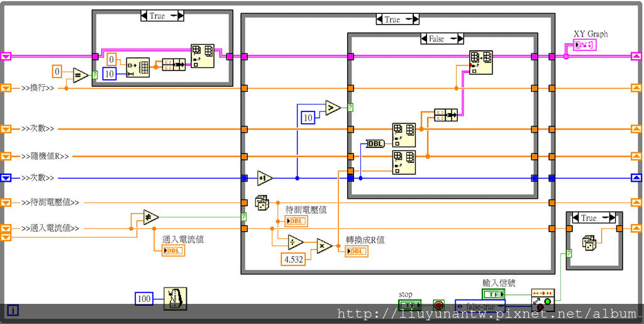The image size is (644, 324).
Task: Click the >>通入電流值>> left shift register
Action: pyautogui.click(x=6, y=228)
